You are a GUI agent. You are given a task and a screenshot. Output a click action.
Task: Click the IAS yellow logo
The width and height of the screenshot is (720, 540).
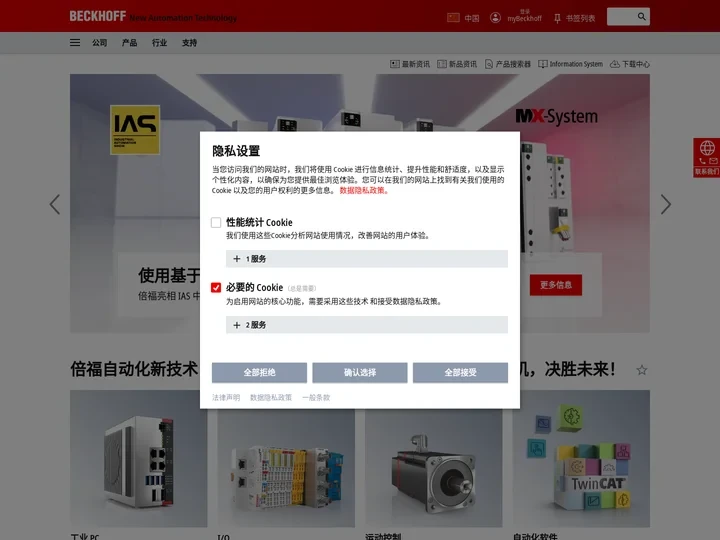(x=135, y=129)
